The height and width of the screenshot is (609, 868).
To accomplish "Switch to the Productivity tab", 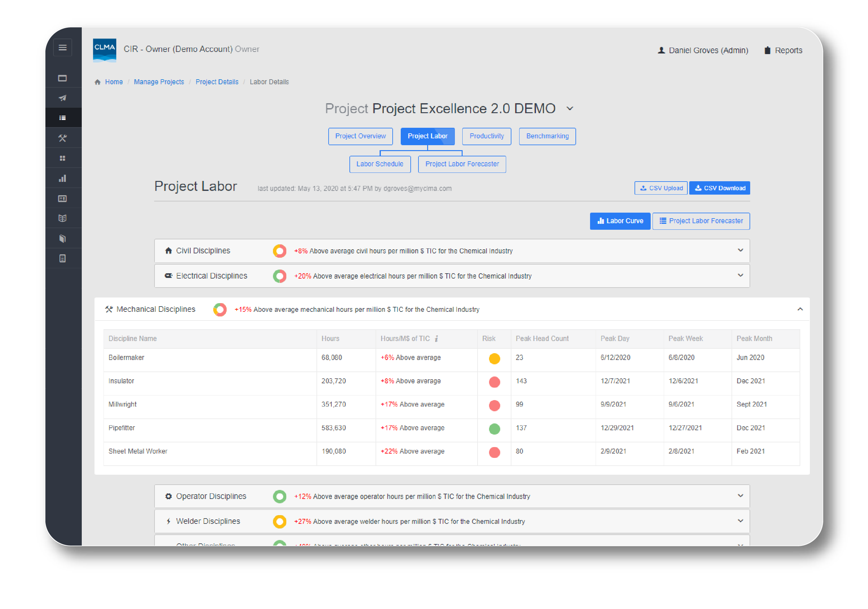I will coord(486,136).
